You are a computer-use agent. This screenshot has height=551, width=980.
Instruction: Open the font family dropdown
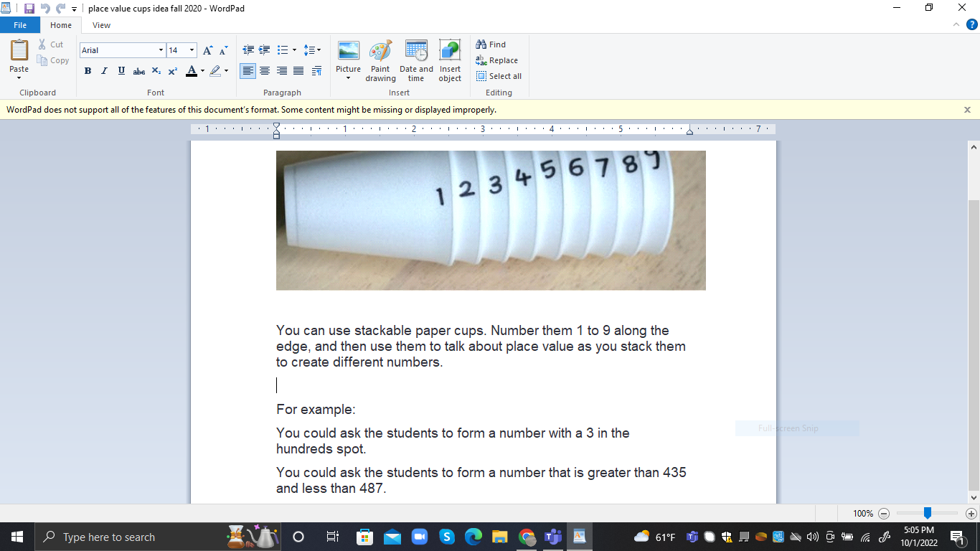pyautogui.click(x=161, y=50)
